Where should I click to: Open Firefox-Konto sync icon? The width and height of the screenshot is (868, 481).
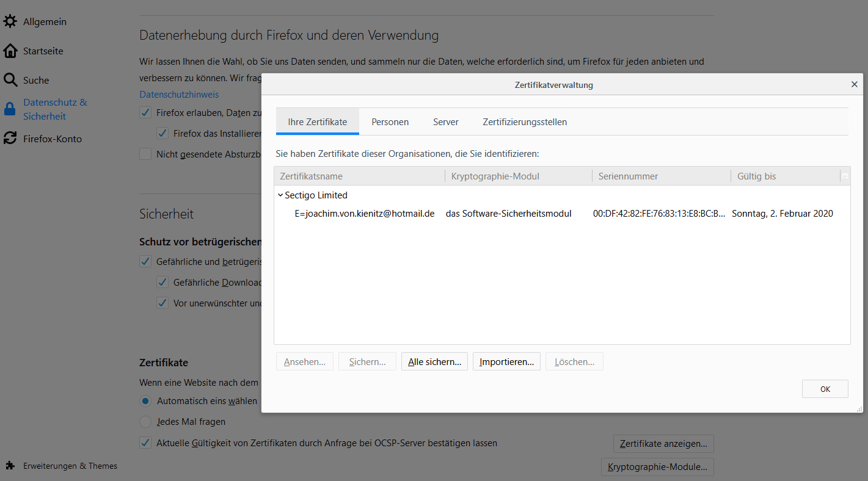coord(10,139)
